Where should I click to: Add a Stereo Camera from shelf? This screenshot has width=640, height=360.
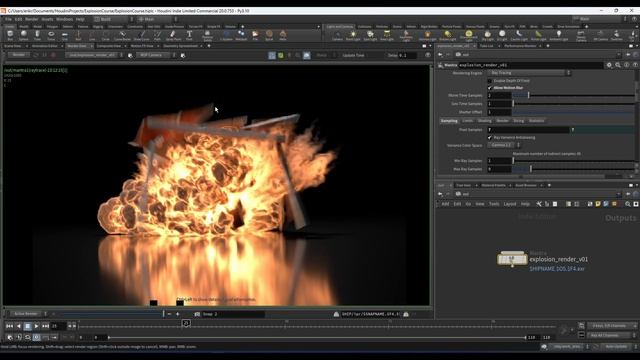tap(581, 36)
